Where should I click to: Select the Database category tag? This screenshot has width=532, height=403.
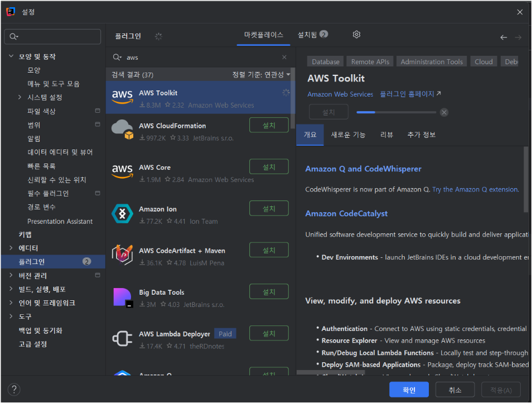click(x=325, y=62)
